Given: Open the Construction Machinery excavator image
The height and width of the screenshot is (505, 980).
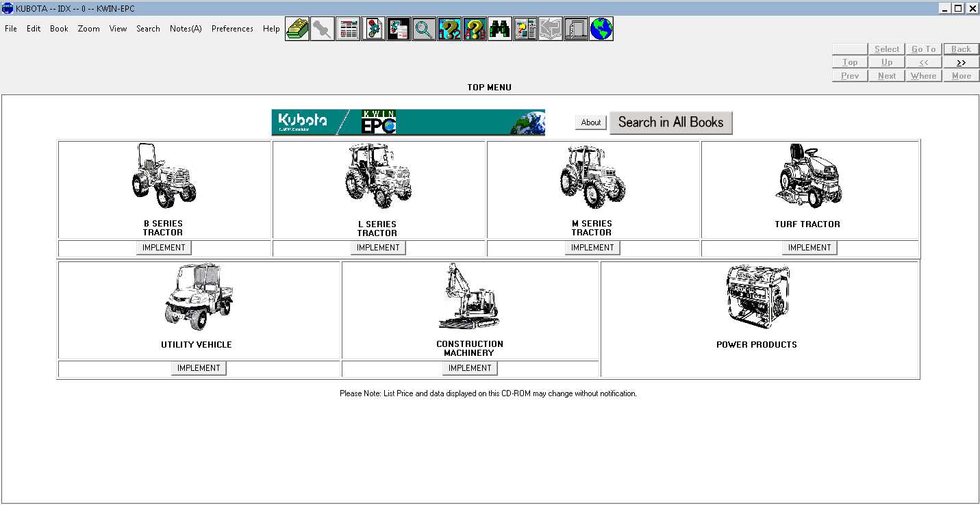Looking at the screenshot, I should tap(469, 296).
